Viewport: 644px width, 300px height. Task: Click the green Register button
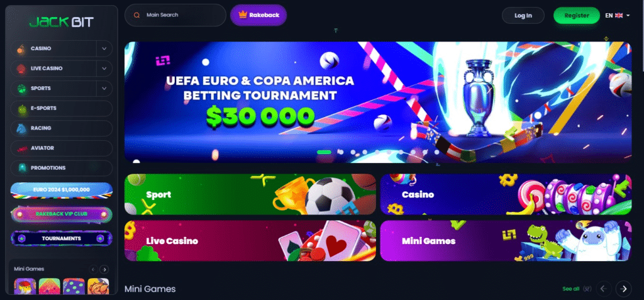[577, 16]
